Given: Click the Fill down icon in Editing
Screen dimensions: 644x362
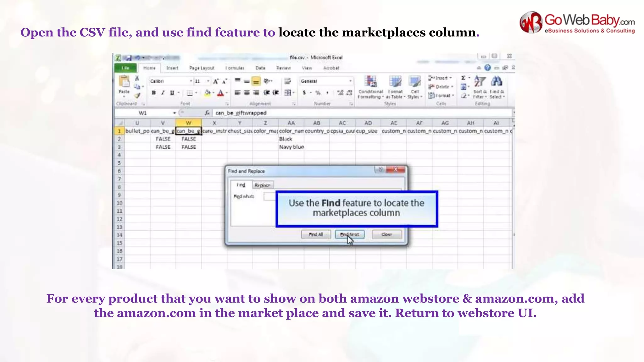Looking at the screenshot, I should 464,87.
